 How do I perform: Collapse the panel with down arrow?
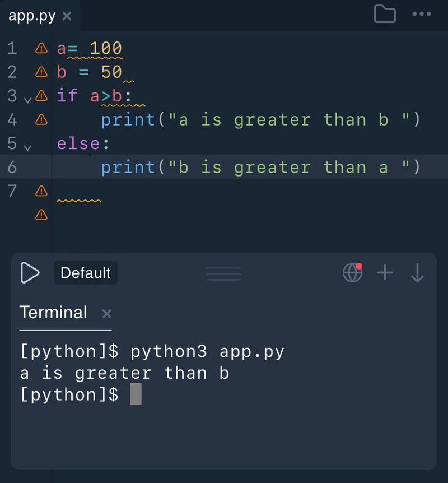417,273
